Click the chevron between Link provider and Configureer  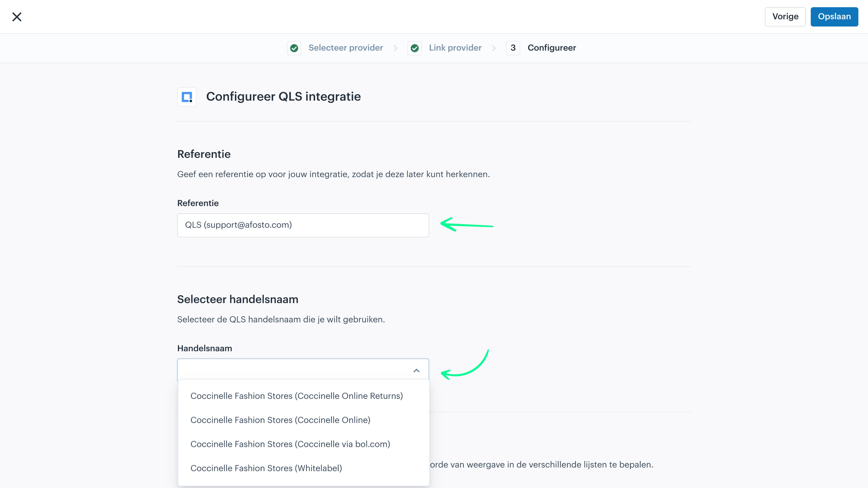[x=494, y=48]
